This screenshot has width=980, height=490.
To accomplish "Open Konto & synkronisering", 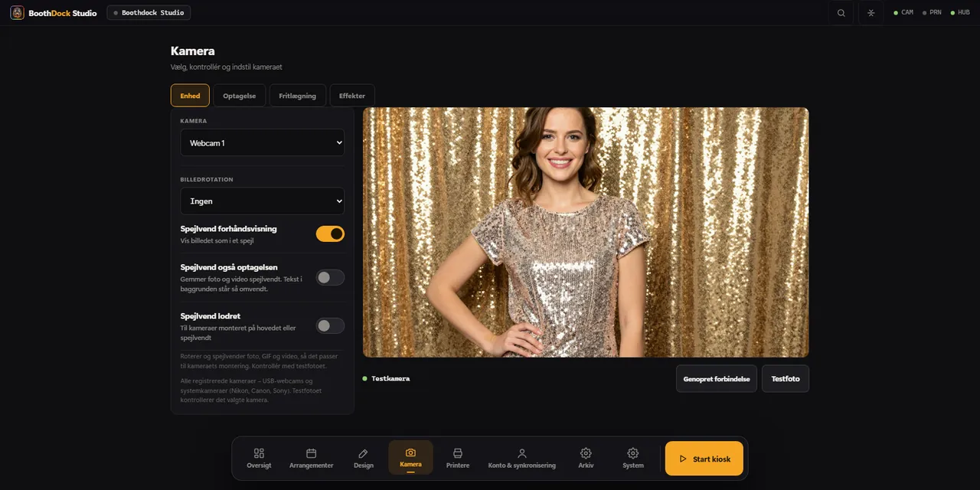I will (522, 458).
